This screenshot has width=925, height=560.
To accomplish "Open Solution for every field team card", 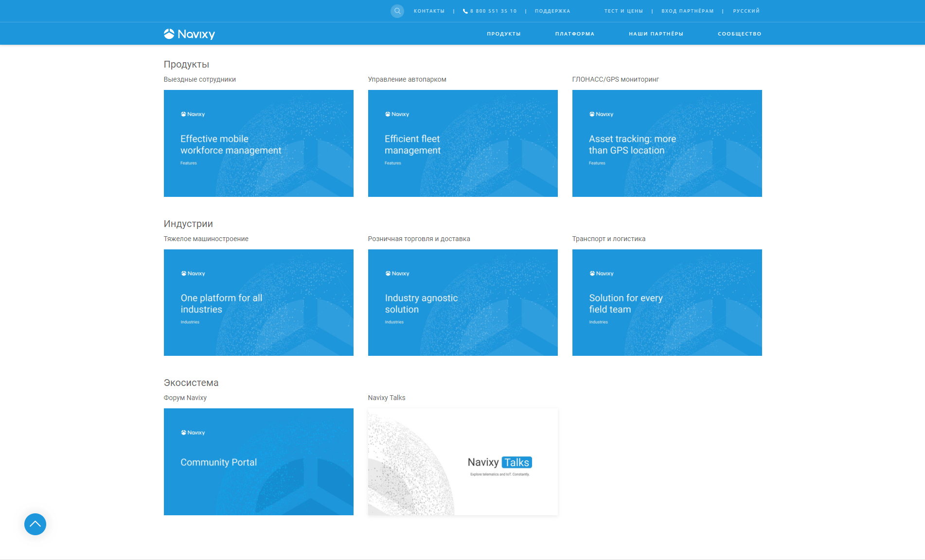I will coord(667,302).
